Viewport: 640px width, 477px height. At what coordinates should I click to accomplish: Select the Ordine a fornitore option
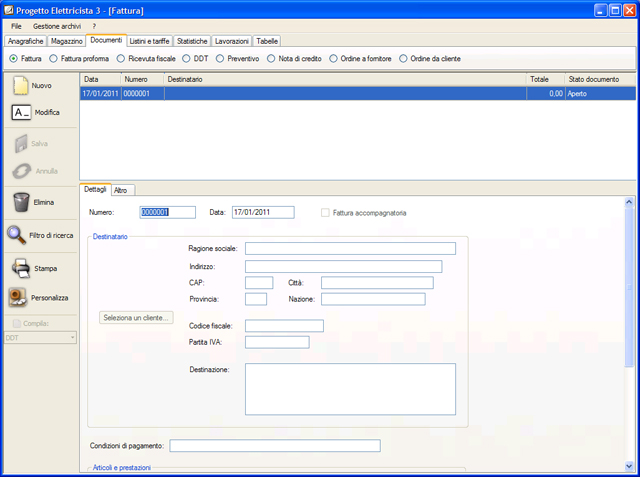pos(333,59)
